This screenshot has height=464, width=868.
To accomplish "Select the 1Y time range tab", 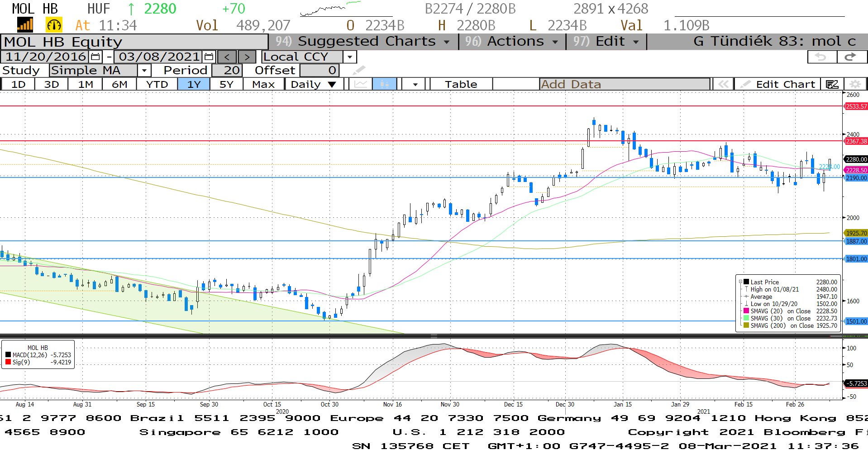I will coord(194,84).
